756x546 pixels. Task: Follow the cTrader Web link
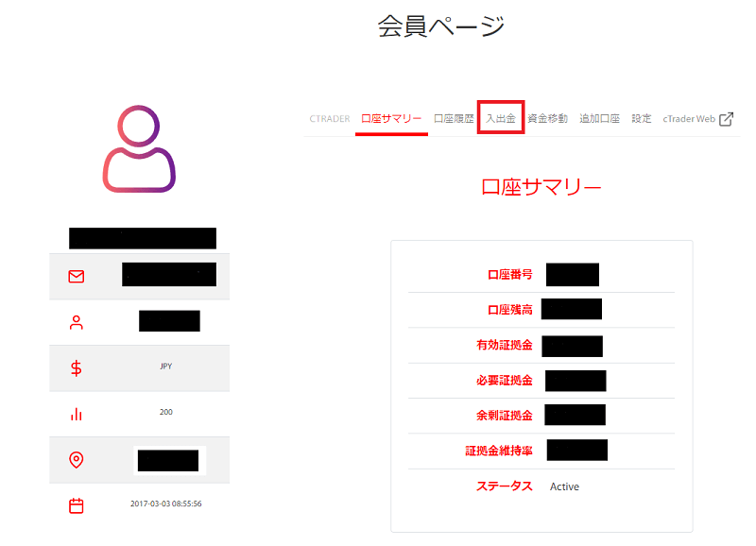(689, 119)
